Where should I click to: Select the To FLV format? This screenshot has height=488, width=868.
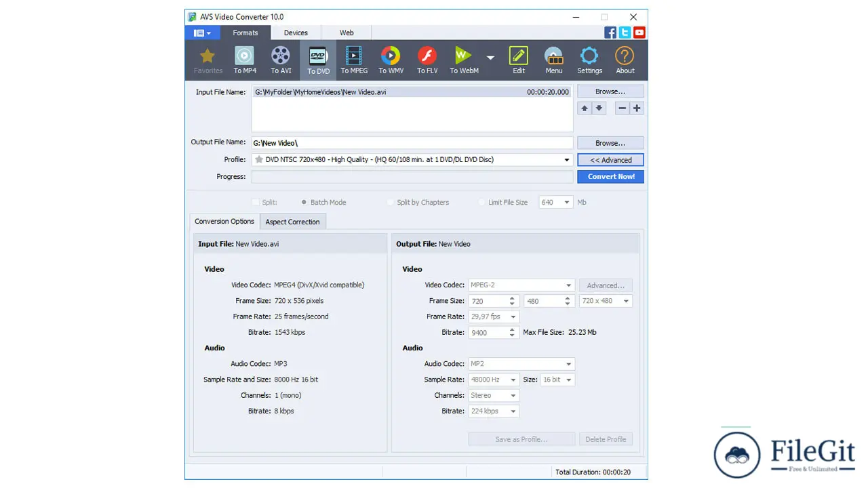point(427,60)
